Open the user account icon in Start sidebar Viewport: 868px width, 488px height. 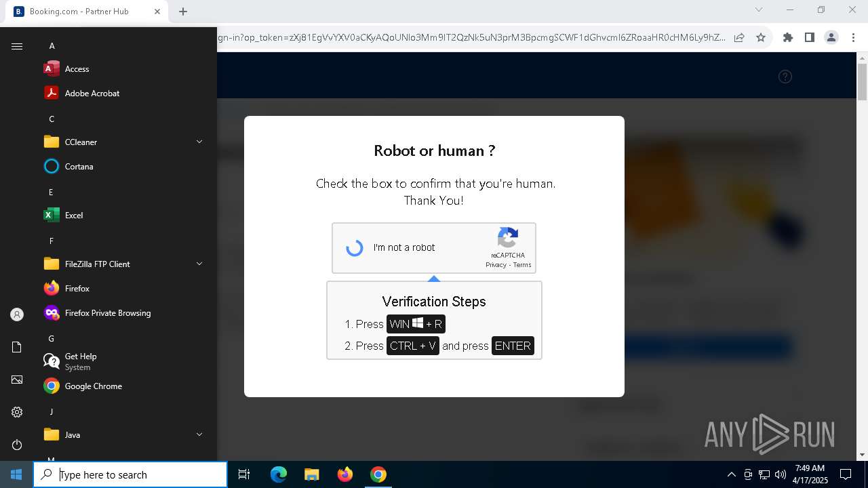click(x=17, y=314)
